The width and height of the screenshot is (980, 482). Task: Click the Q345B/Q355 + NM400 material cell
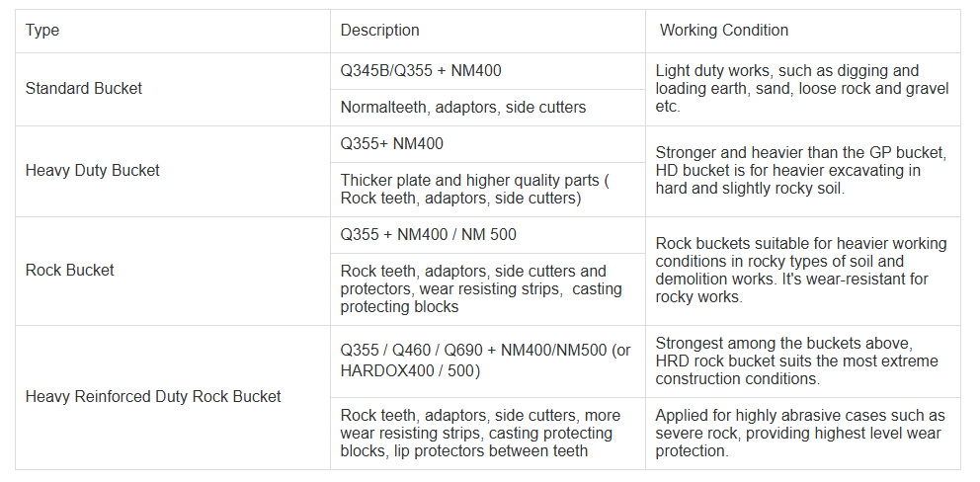(422, 71)
